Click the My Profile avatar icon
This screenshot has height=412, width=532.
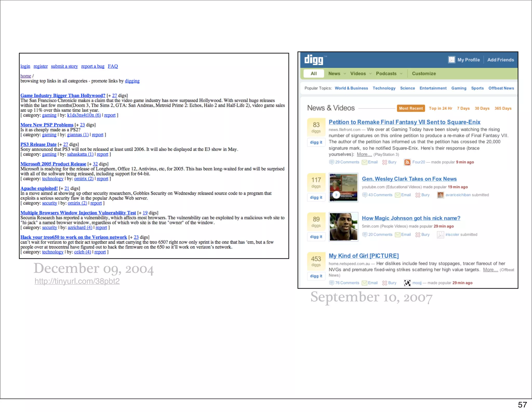pyautogui.click(x=451, y=60)
